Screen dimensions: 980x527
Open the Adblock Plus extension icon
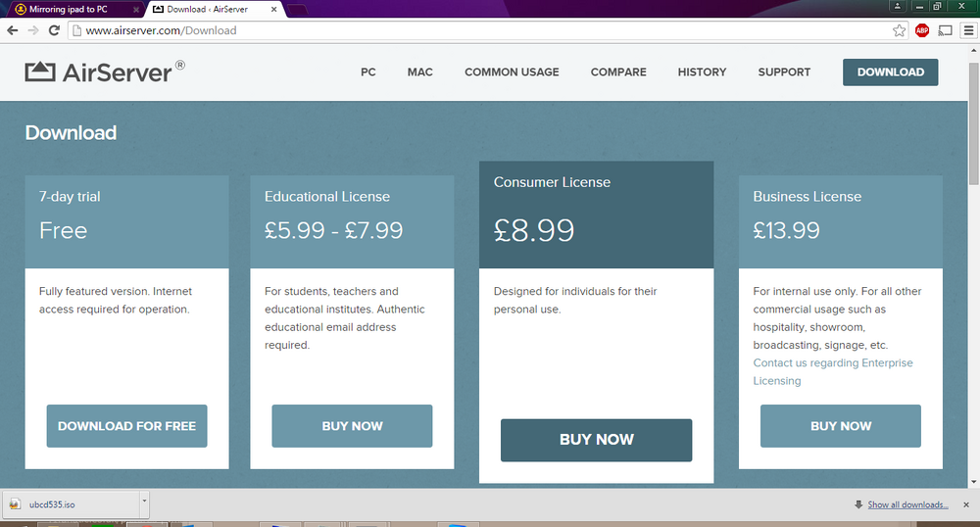coord(922,30)
